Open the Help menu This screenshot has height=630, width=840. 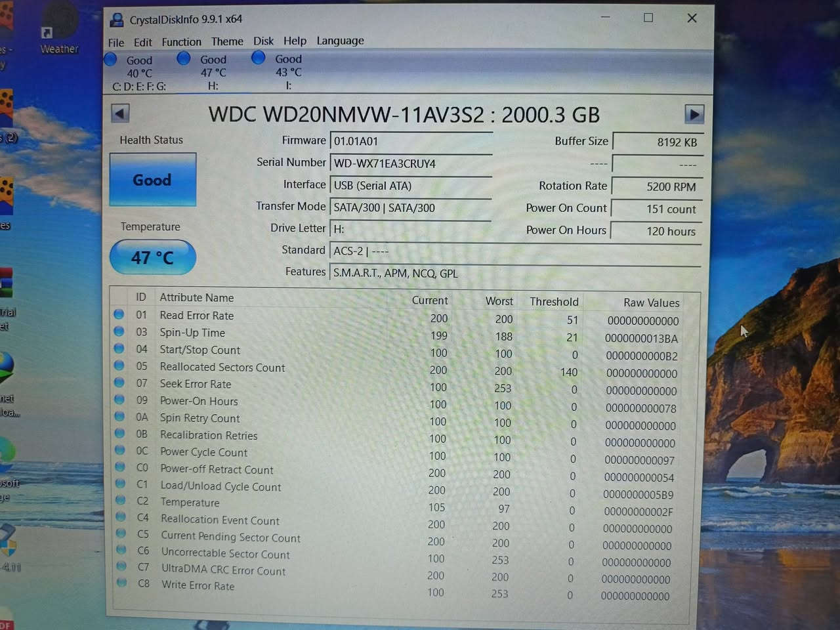(295, 41)
